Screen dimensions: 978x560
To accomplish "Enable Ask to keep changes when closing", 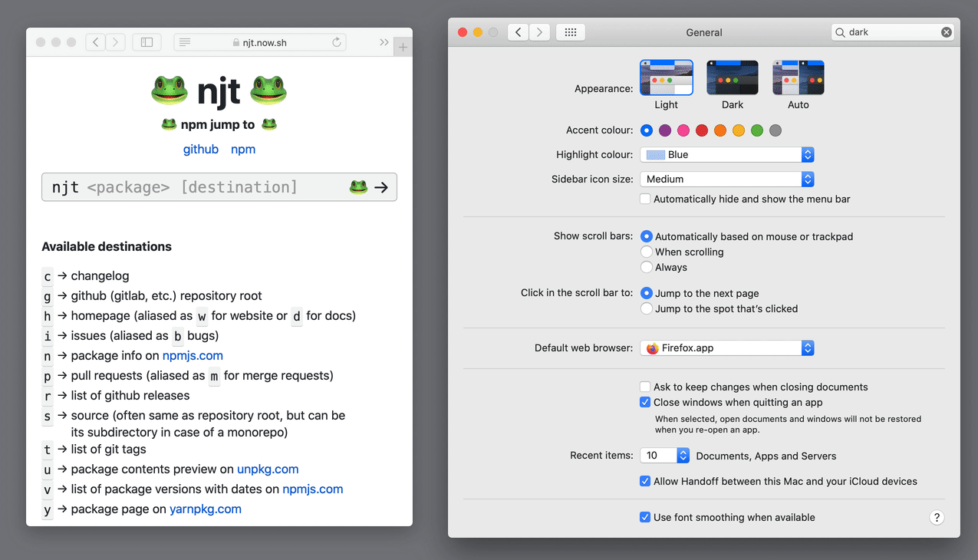I will (x=645, y=387).
